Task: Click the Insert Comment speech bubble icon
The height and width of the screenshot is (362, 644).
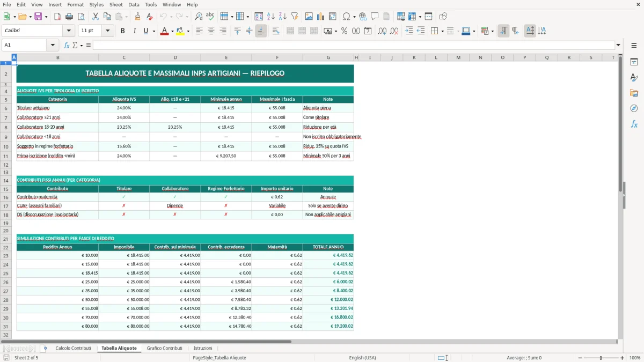Action: pos(375,17)
